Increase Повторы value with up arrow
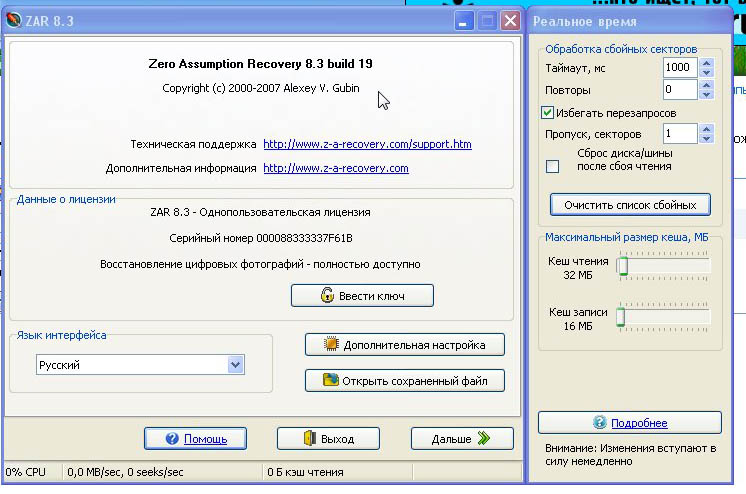746x494 pixels. pyautogui.click(x=707, y=85)
